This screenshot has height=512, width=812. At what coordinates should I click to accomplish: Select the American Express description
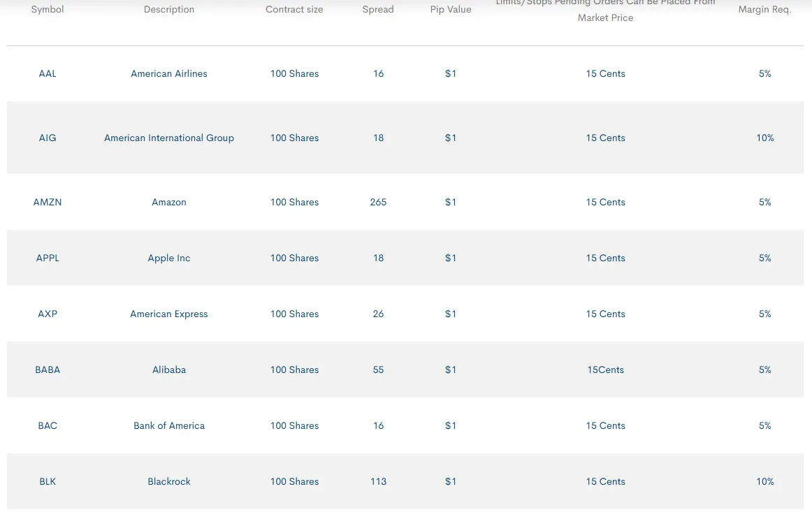169,314
